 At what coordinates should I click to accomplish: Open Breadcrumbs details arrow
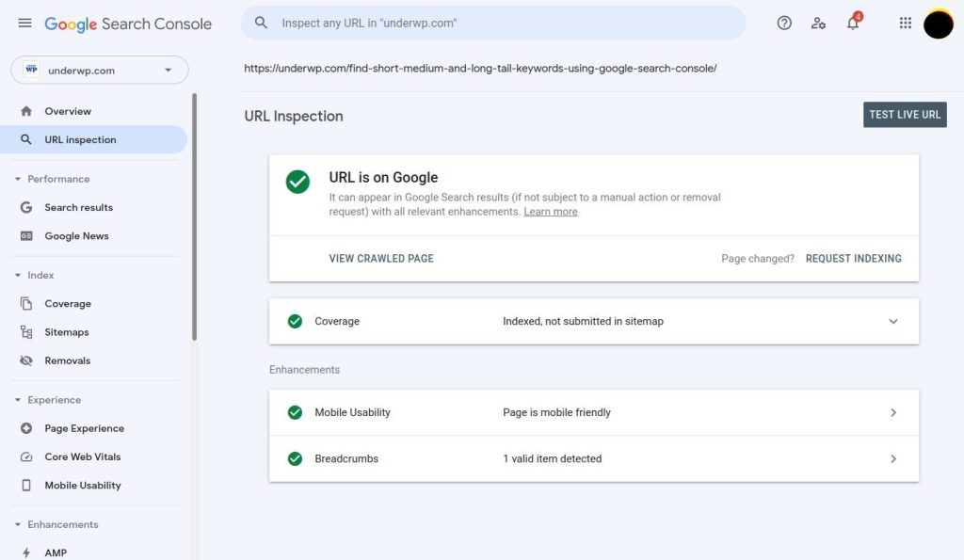point(893,459)
